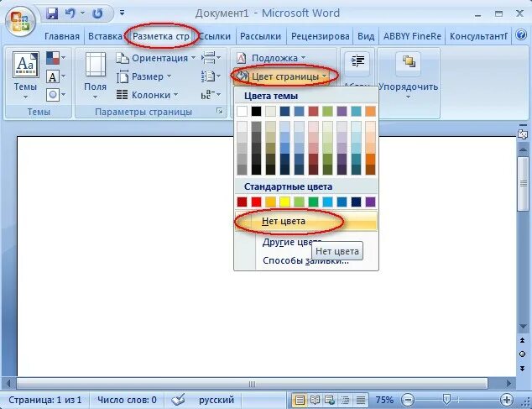This screenshot has width=532, height=409.
Task: Open the ABBYY FineReader tab
Action: pyautogui.click(x=412, y=36)
